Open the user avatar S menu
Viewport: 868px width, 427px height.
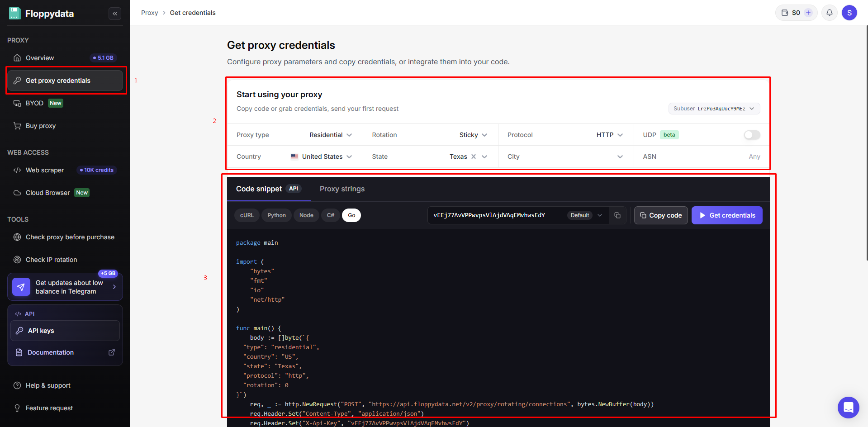tap(849, 13)
